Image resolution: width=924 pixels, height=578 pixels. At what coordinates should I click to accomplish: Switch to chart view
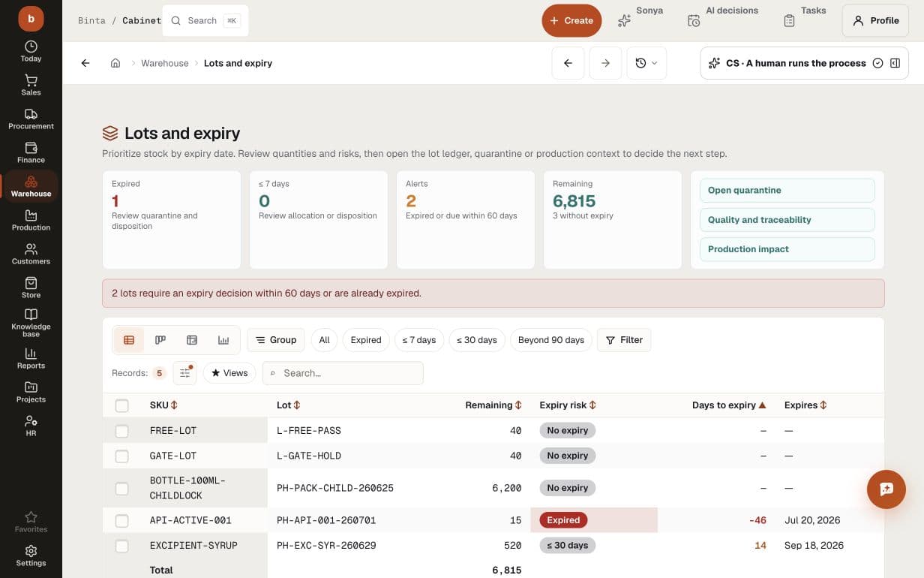(223, 340)
